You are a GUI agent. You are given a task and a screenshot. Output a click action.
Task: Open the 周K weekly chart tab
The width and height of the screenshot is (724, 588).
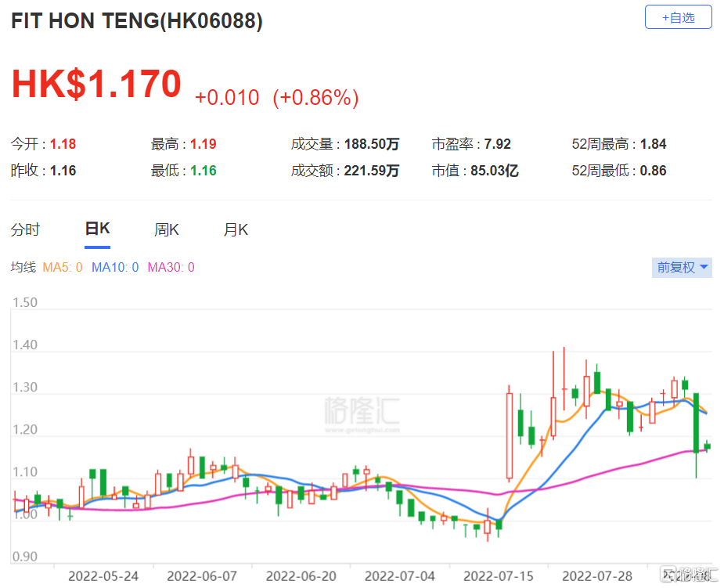[166, 229]
